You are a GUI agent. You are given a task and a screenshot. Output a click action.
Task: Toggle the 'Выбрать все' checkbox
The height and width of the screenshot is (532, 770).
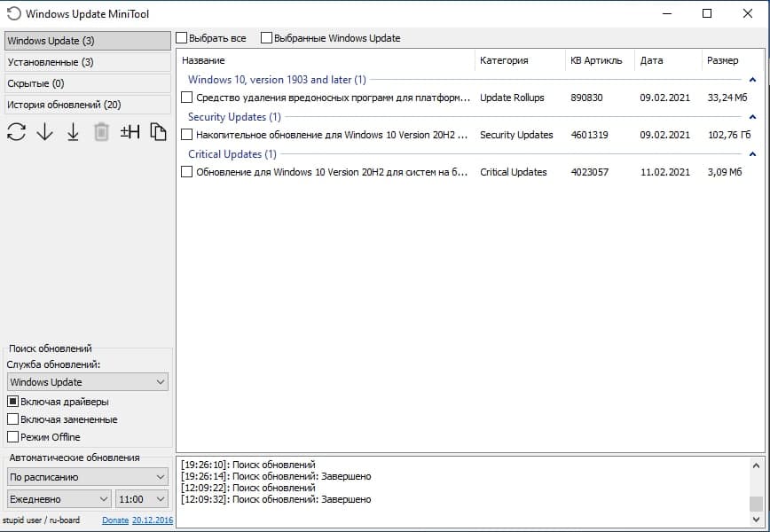pyautogui.click(x=182, y=38)
